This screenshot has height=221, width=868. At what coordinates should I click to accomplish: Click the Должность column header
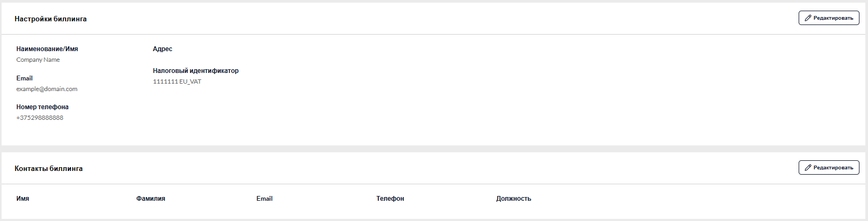[x=514, y=199]
